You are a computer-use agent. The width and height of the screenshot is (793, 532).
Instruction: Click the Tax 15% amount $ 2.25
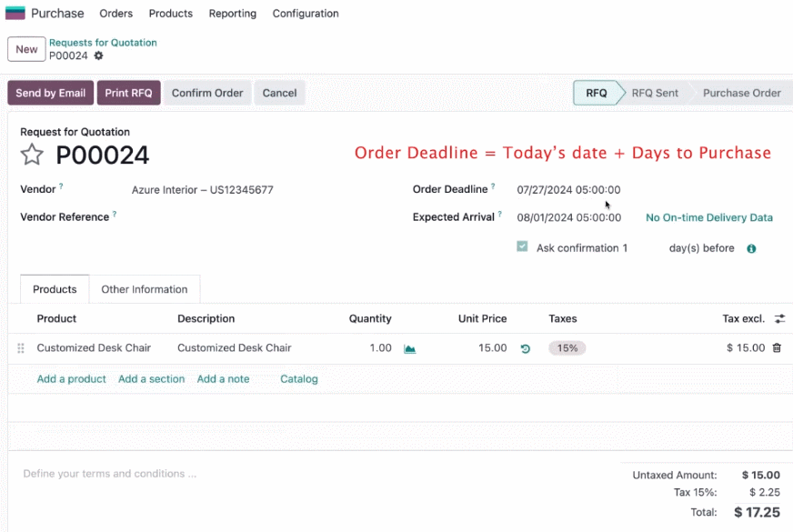point(765,492)
